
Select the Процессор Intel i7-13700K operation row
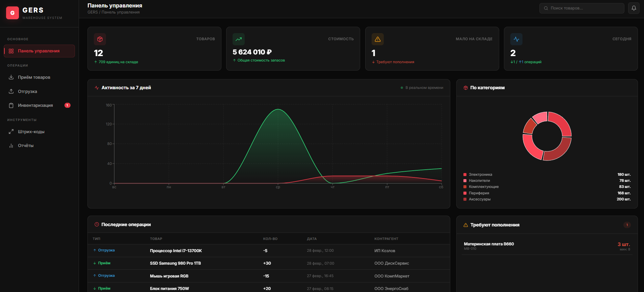pos(176,251)
